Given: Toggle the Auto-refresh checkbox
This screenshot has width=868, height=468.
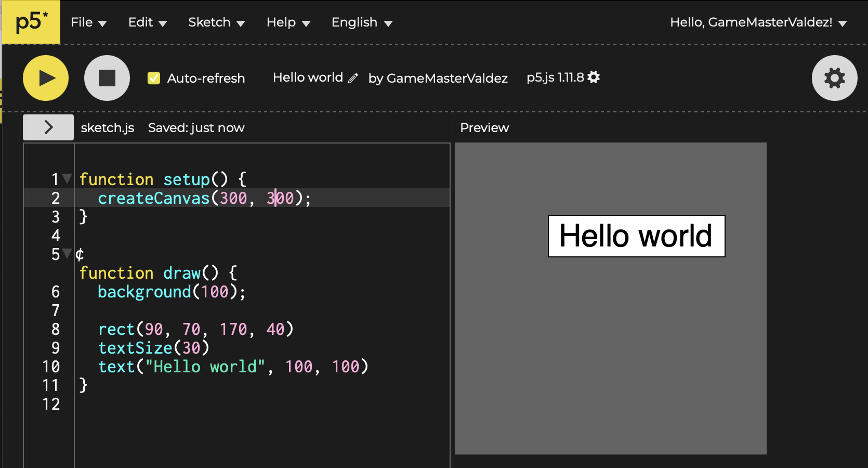Looking at the screenshot, I should tap(153, 78).
